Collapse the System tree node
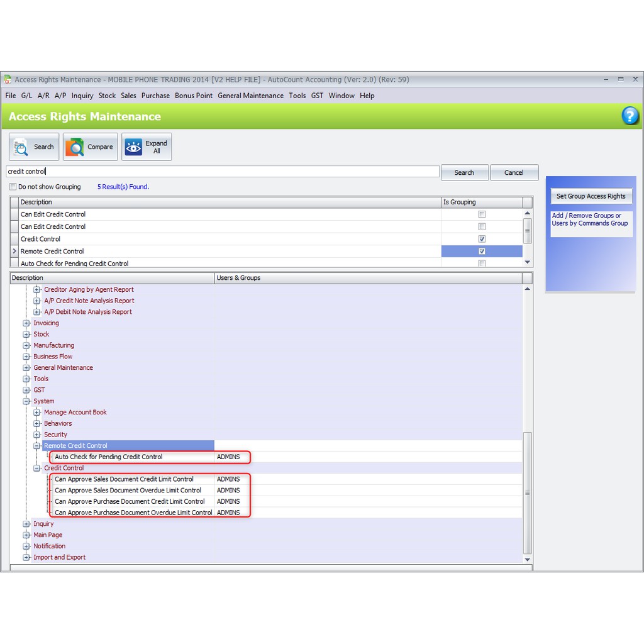This screenshot has height=644, width=644. coord(26,401)
